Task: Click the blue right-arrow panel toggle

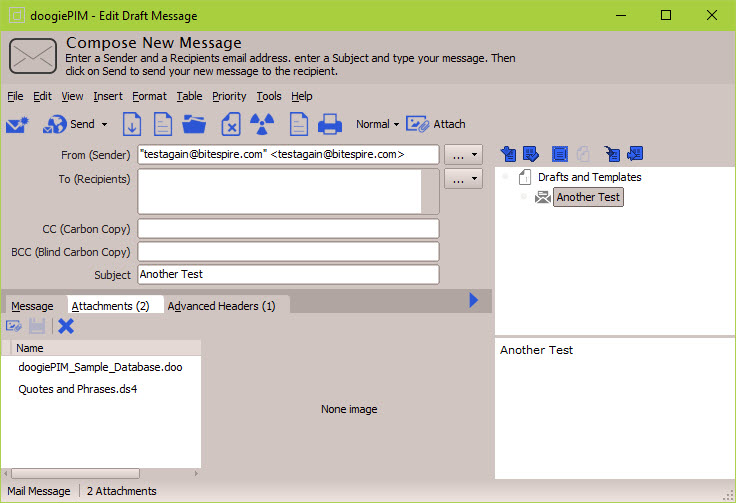Action: point(474,300)
